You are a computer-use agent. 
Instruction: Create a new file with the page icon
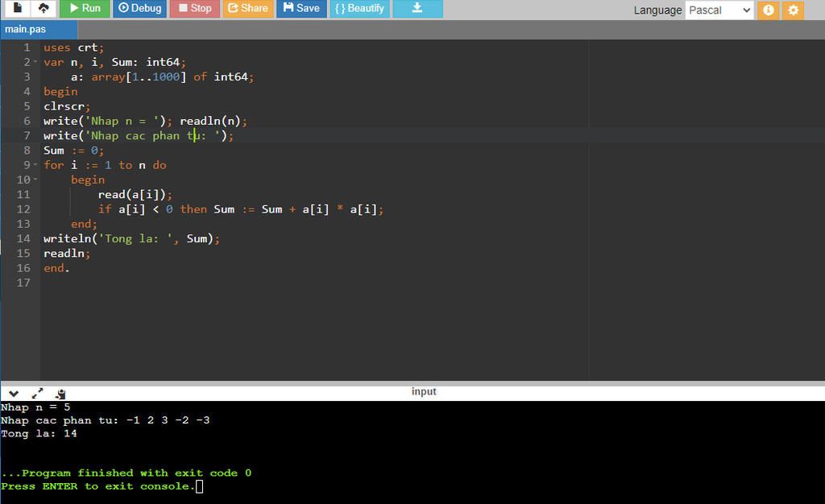point(18,8)
